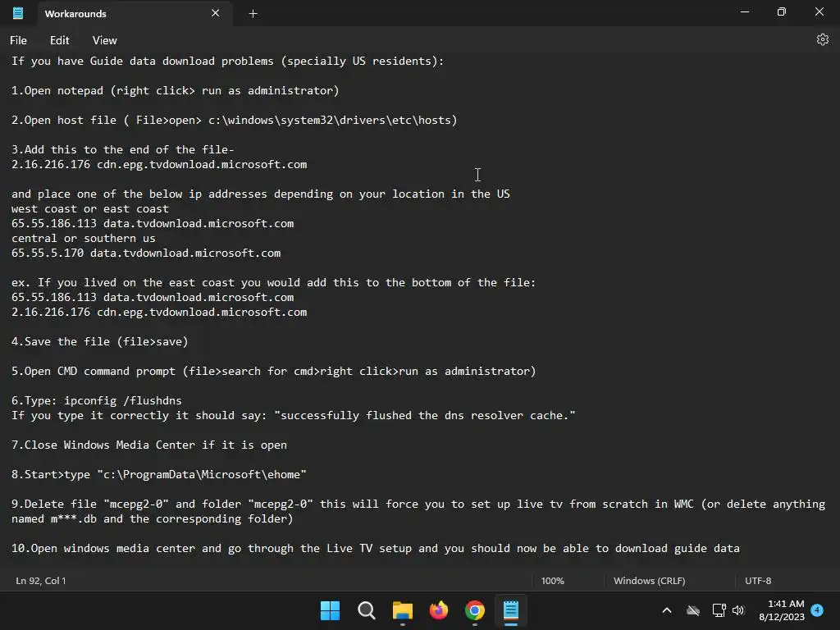The height and width of the screenshot is (630, 840).
Task: Click Ln 92, Col 1 status entry
Action: 41,581
